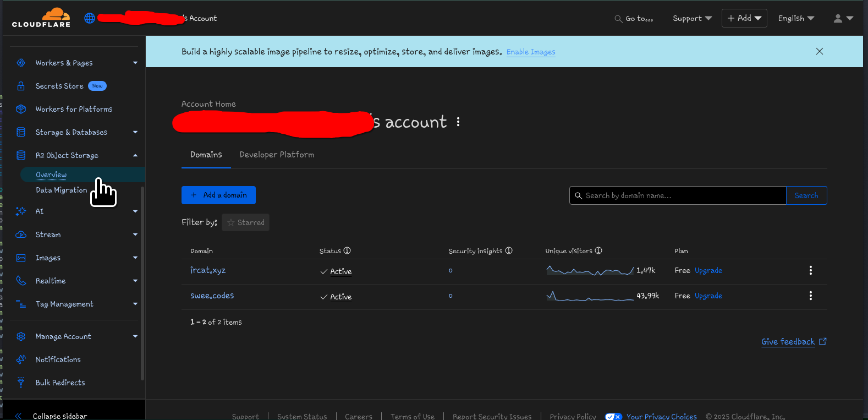Click the sidebar vertical scrollbar
The width and height of the screenshot is (868, 420).
142,283
